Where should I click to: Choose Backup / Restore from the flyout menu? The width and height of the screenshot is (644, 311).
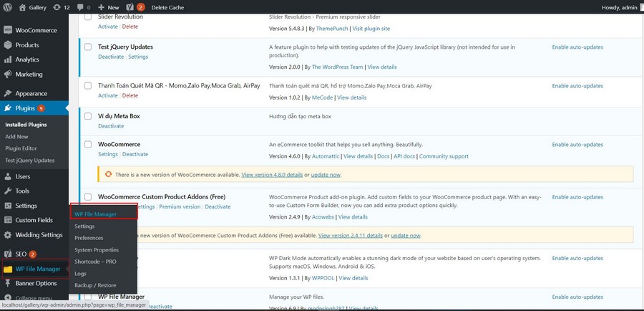95,285
